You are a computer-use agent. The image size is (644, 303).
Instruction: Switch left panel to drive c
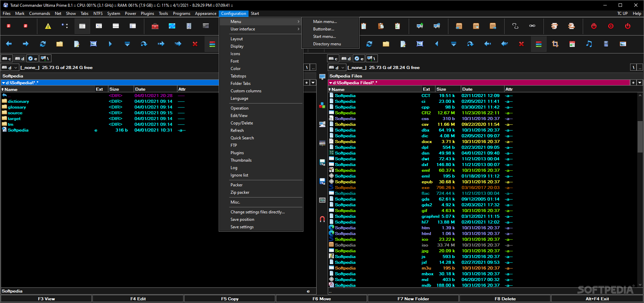(x=7, y=59)
